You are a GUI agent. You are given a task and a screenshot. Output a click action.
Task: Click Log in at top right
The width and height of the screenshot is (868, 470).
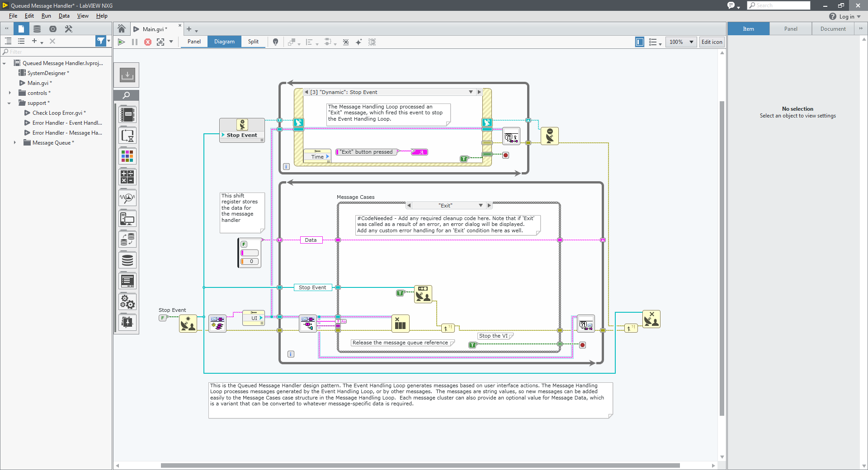[846, 17]
